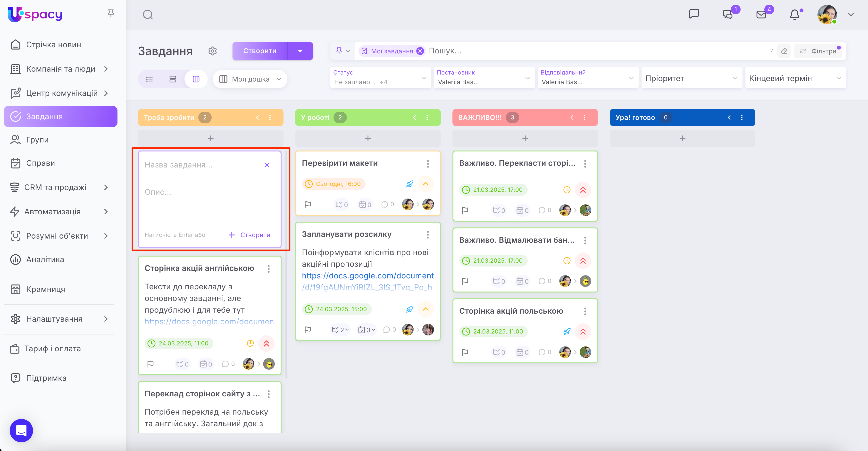Open the search magnifier icon in top bar
This screenshot has width=868, height=451.
coord(148,15)
